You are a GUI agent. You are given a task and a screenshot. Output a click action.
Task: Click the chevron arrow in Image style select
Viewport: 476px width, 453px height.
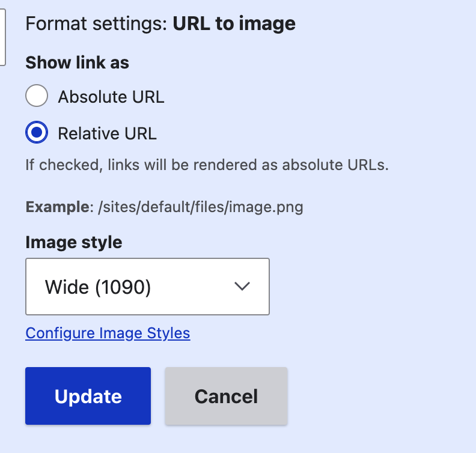pyautogui.click(x=242, y=287)
